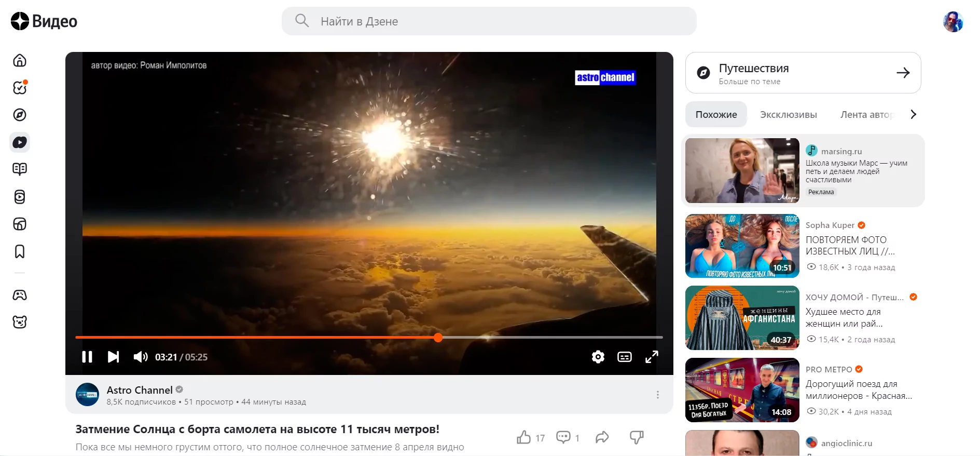Open comments for the video

(x=563, y=437)
